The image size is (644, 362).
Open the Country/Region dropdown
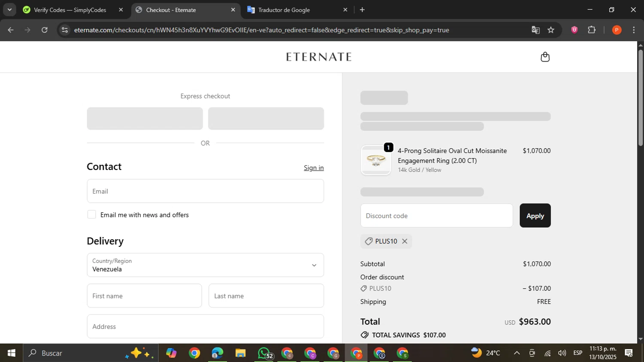click(x=205, y=265)
